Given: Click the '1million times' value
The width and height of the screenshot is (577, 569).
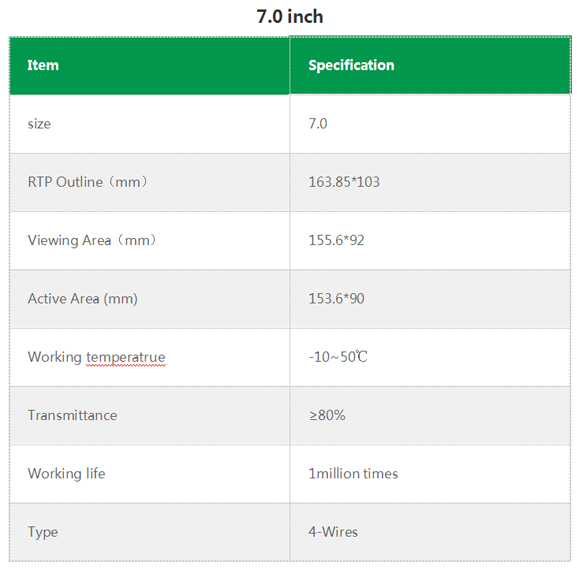Looking at the screenshot, I should pyautogui.click(x=353, y=474).
